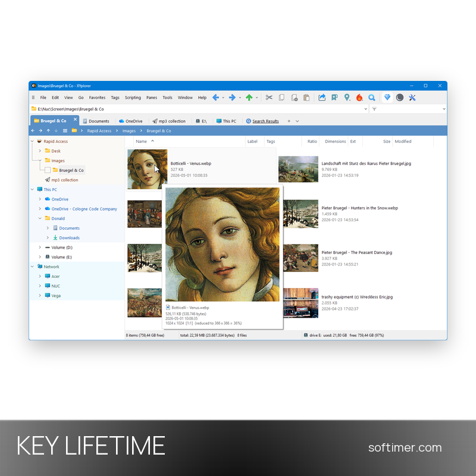Click the filter funnel icon

click(x=374, y=109)
